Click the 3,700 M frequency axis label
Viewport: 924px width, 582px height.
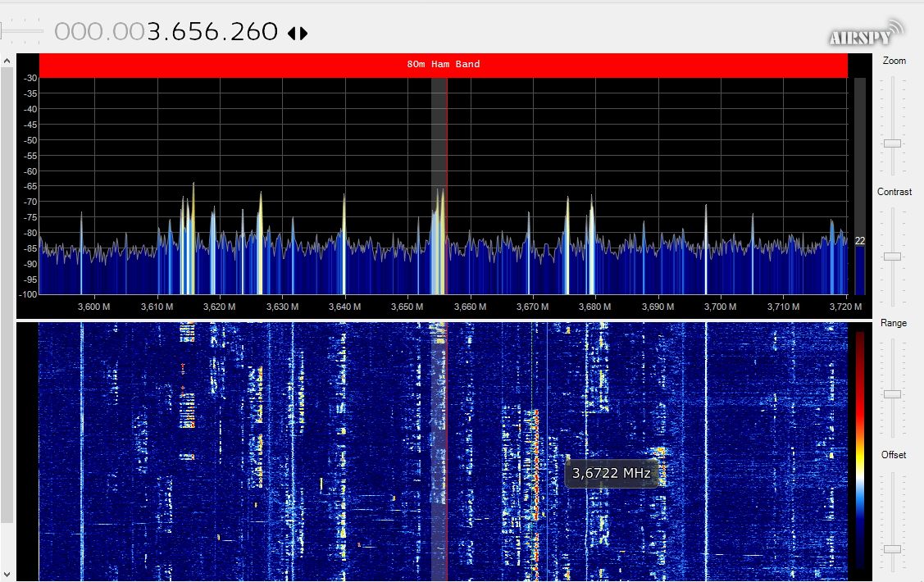(720, 307)
